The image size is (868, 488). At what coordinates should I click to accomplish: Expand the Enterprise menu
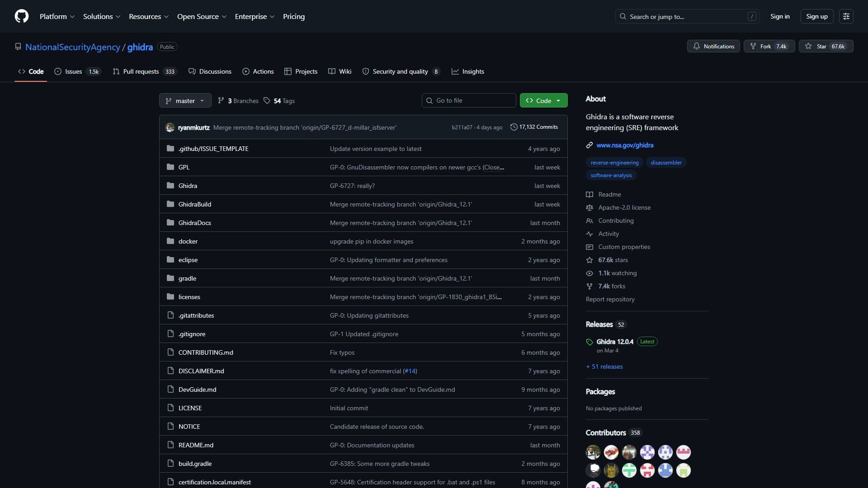[x=255, y=16]
